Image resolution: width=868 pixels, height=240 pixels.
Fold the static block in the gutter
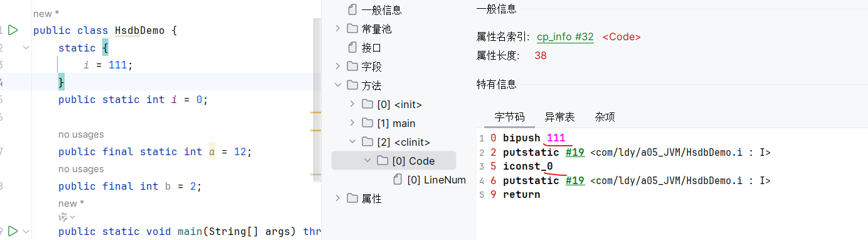tap(26, 48)
